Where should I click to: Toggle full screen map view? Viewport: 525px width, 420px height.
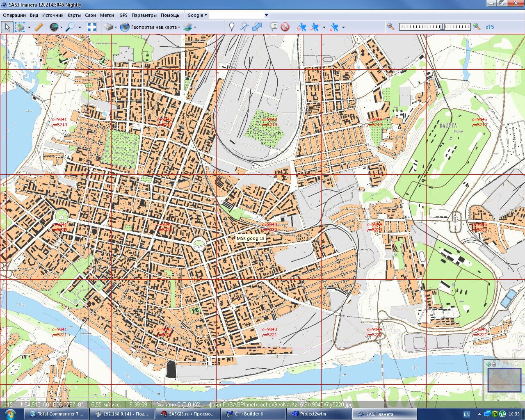(92, 27)
